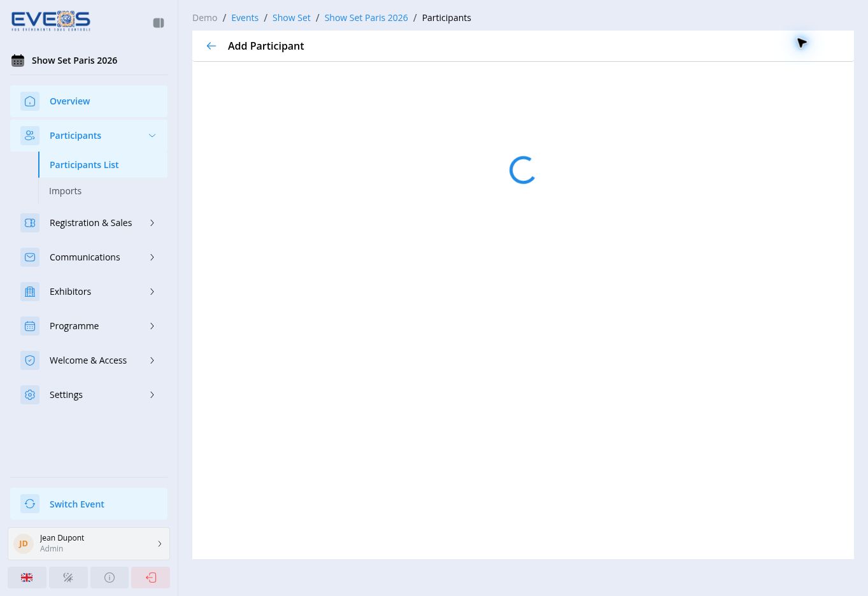
Task: Click the Switch Event button
Action: coord(89,504)
